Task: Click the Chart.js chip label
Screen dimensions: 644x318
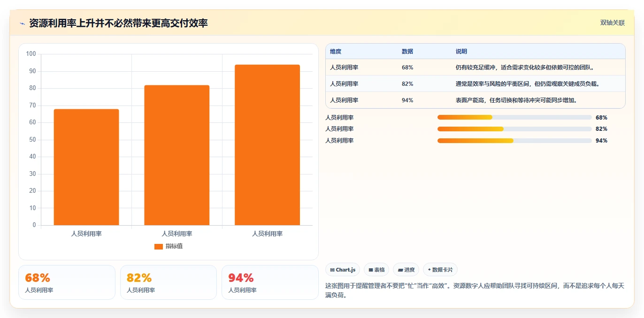Action: 345,270
